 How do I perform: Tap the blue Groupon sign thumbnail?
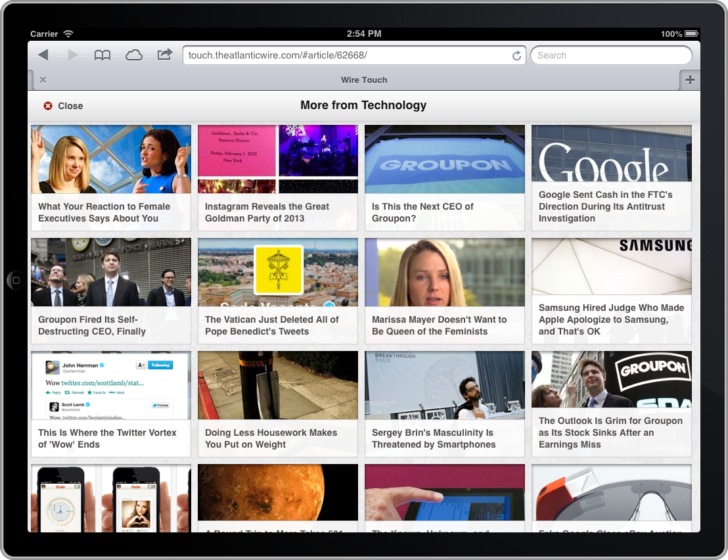tap(445, 159)
